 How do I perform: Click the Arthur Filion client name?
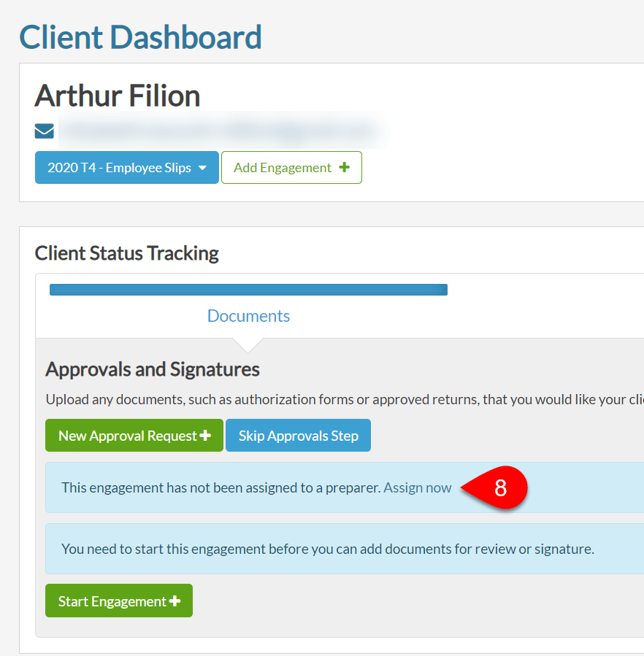118,96
